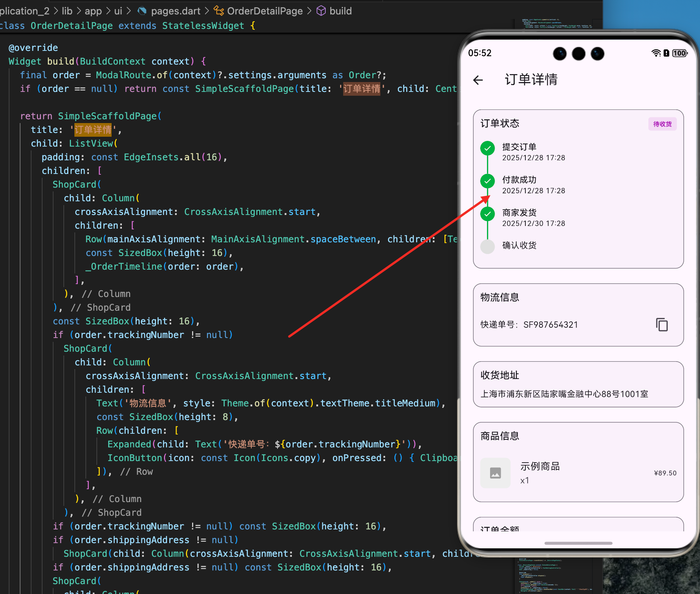Click the IconButton(icon: const Icon(Icons.copy) line
This screenshot has height=594, width=700.
[x=282, y=458]
